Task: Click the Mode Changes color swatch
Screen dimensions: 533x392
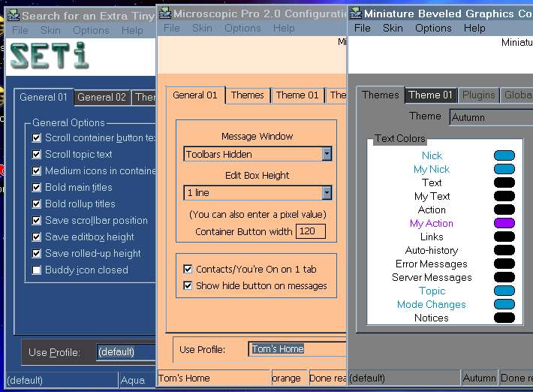Action: (x=504, y=304)
